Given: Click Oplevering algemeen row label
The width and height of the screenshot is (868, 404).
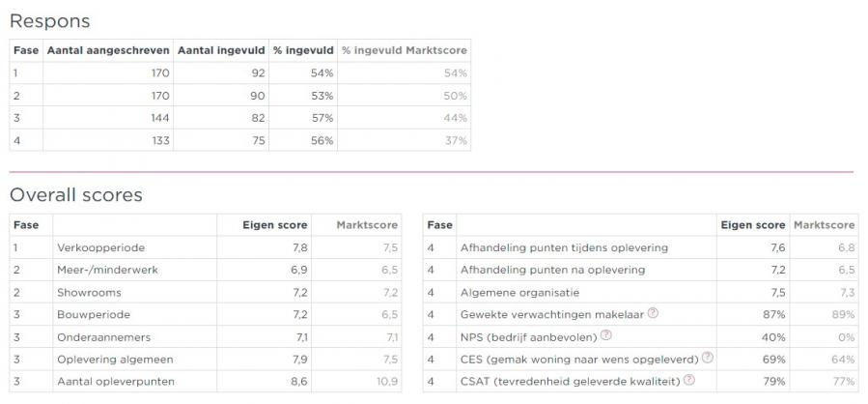Looking at the screenshot, I should (x=115, y=360).
